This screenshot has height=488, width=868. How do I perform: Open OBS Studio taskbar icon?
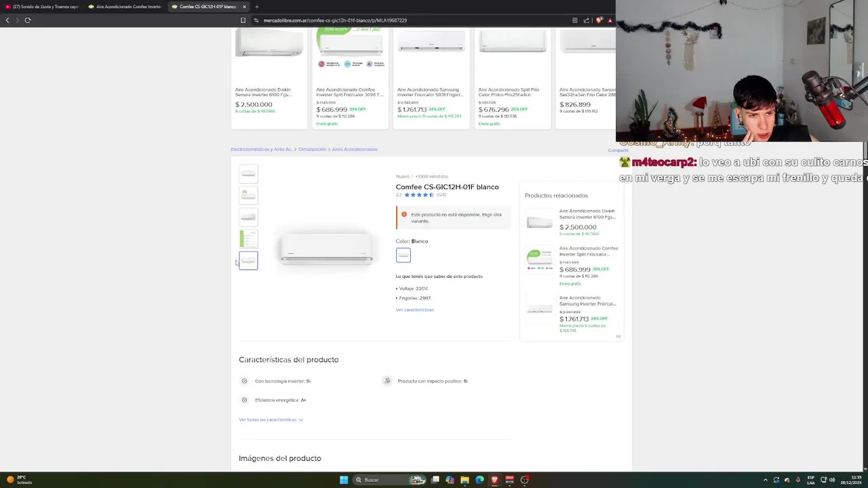(x=524, y=480)
